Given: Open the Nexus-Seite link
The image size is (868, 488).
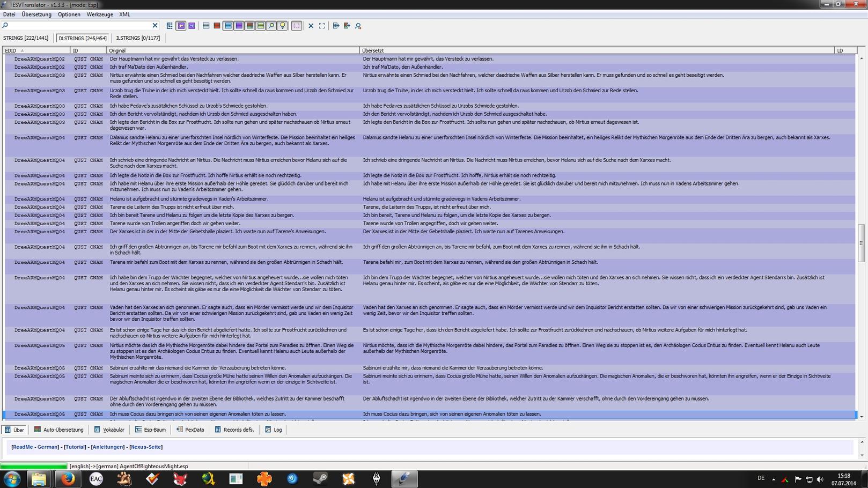Looking at the screenshot, I should point(146,447).
